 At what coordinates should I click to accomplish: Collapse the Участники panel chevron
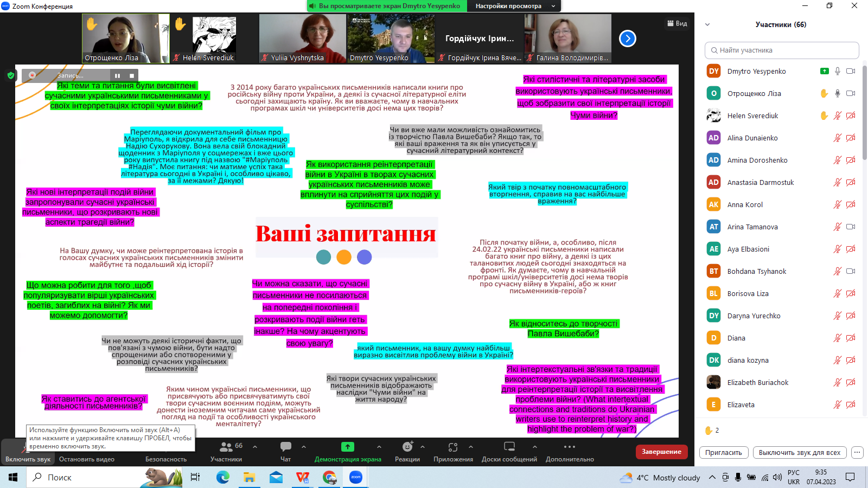707,24
